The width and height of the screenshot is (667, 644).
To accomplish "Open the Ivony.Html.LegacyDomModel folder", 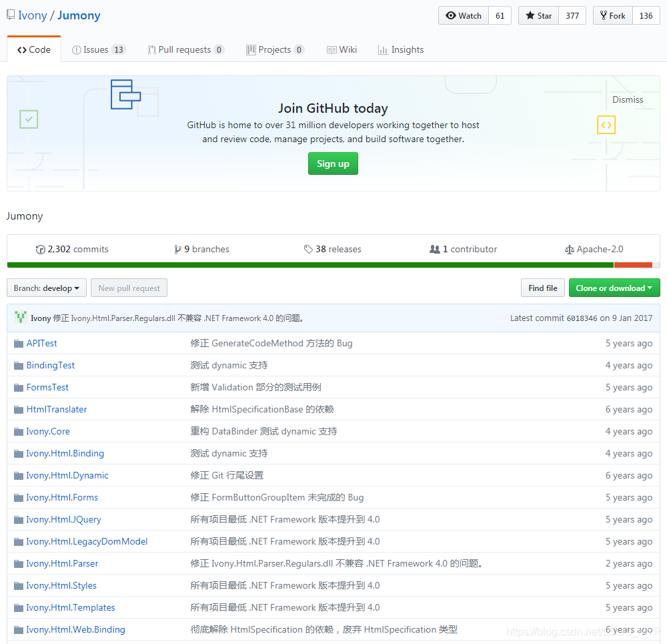I will (x=87, y=542).
